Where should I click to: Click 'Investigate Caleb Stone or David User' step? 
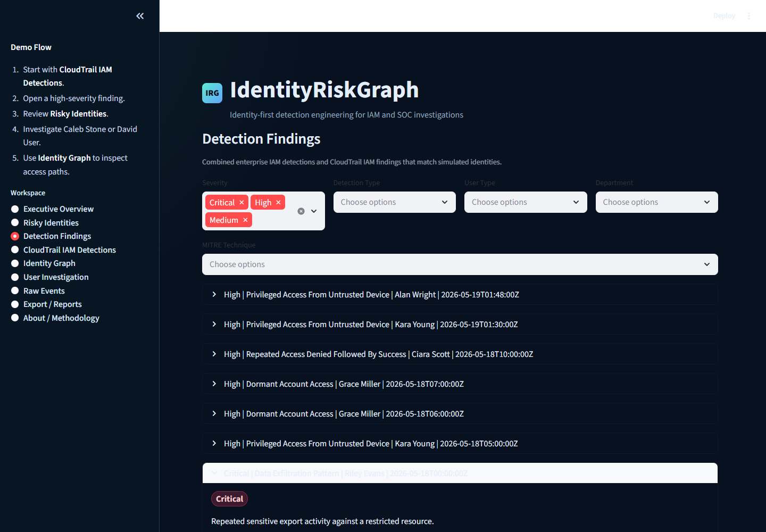(80, 136)
